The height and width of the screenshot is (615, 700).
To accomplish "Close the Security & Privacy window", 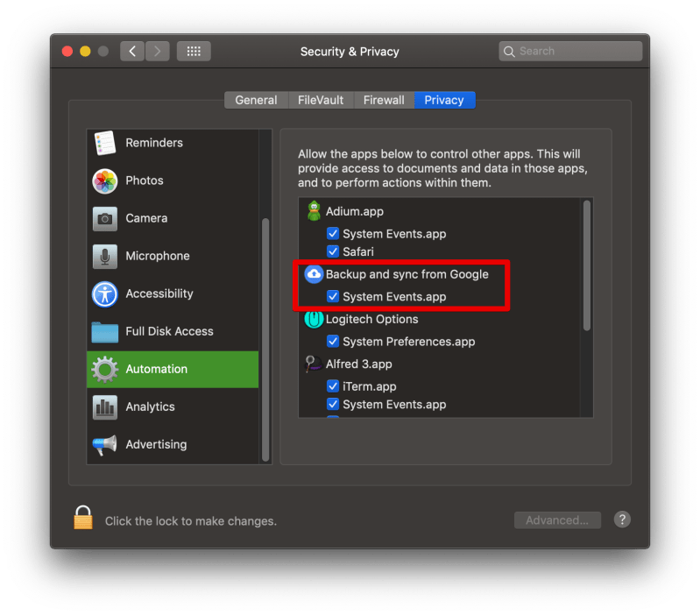I will 67,52.
